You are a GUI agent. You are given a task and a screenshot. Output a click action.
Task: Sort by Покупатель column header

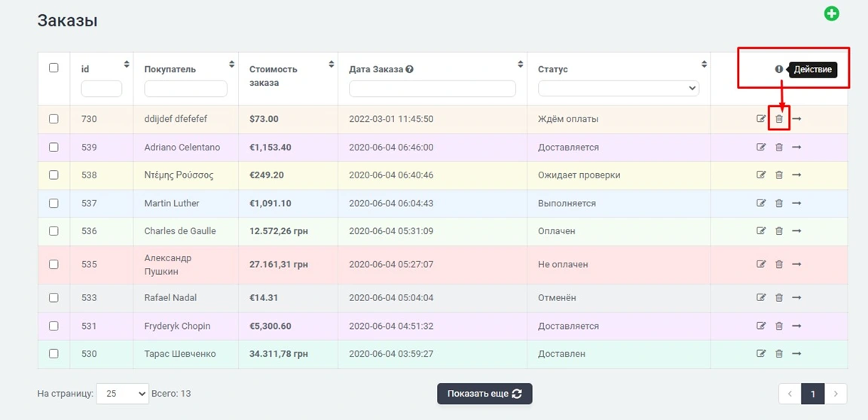pos(231,65)
